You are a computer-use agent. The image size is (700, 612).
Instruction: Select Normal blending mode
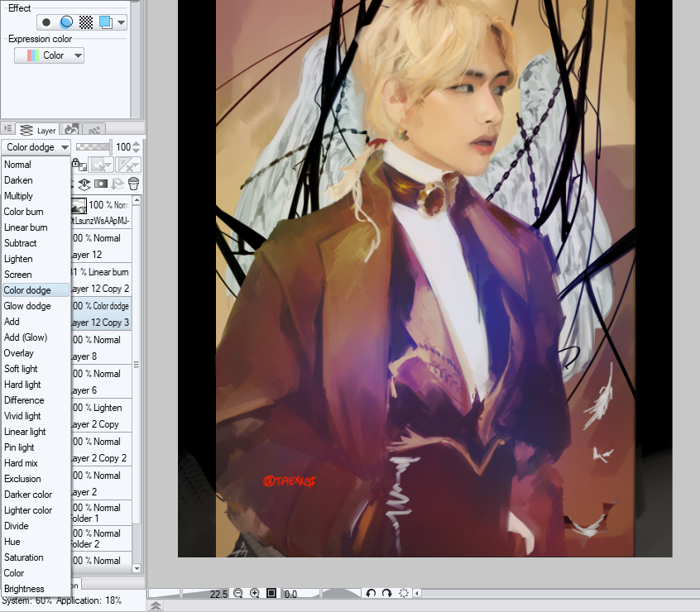tap(36, 165)
